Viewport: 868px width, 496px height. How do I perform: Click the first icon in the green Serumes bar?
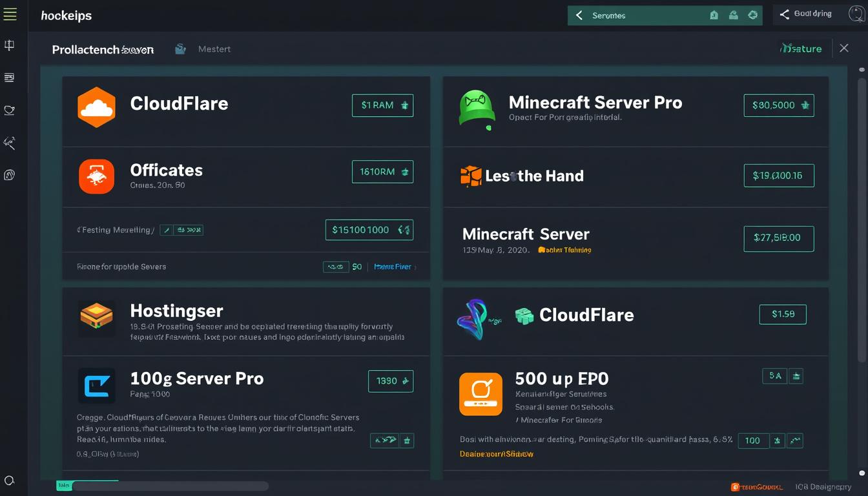[x=714, y=15]
